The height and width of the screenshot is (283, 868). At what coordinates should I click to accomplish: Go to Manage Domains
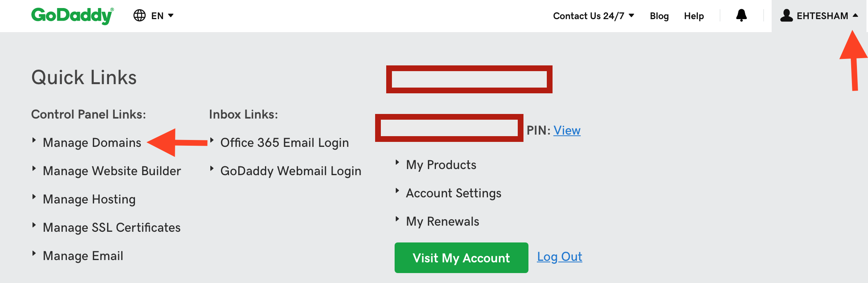click(x=92, y=143)
